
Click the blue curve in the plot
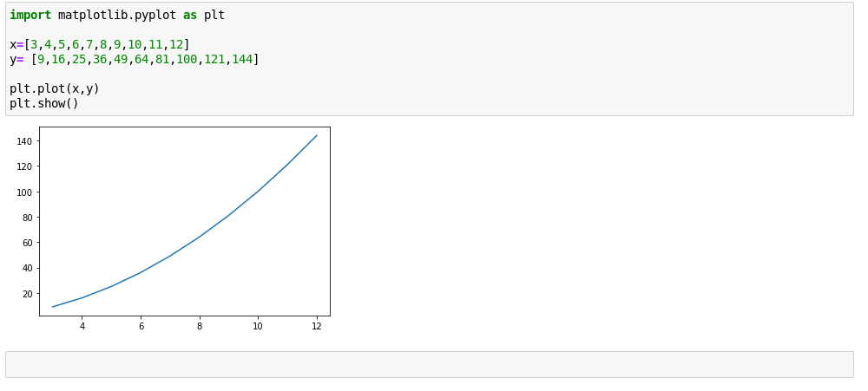[x=200, y=236]
